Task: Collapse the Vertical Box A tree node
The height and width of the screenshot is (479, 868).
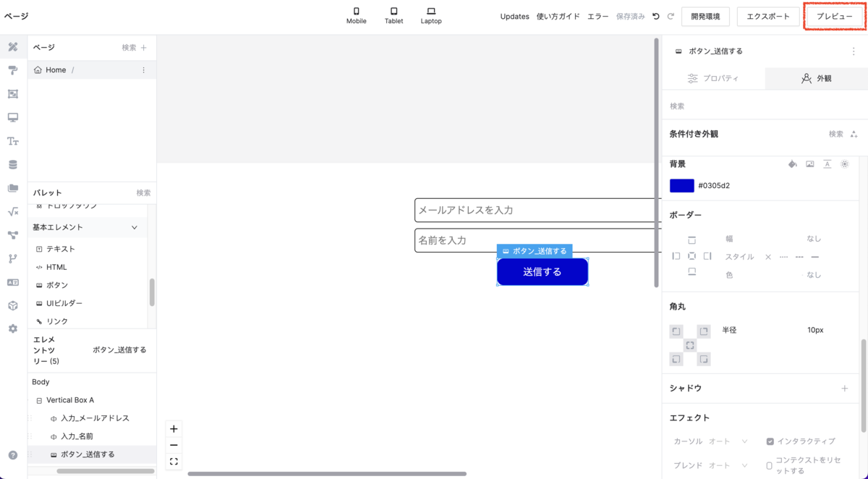Action: pos(39,400)
